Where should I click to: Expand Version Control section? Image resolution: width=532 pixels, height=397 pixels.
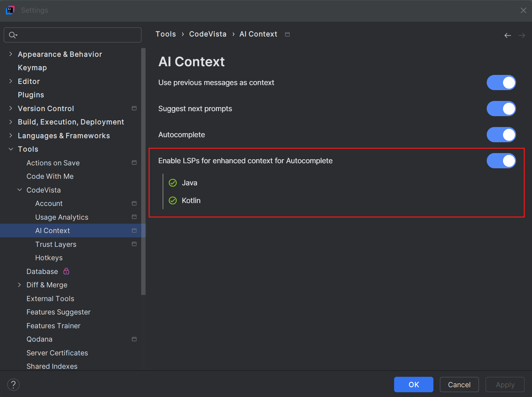tap(11, 108)
